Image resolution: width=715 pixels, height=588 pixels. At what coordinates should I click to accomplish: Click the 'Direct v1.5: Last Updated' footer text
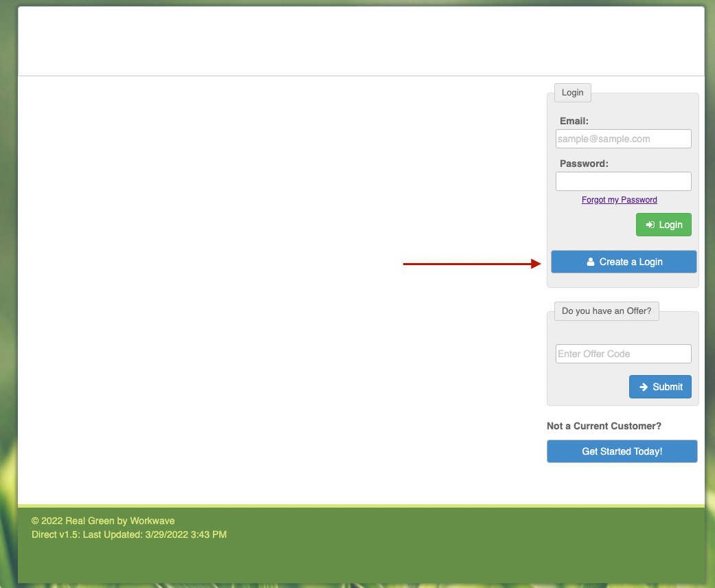click(x=129, y=534)
